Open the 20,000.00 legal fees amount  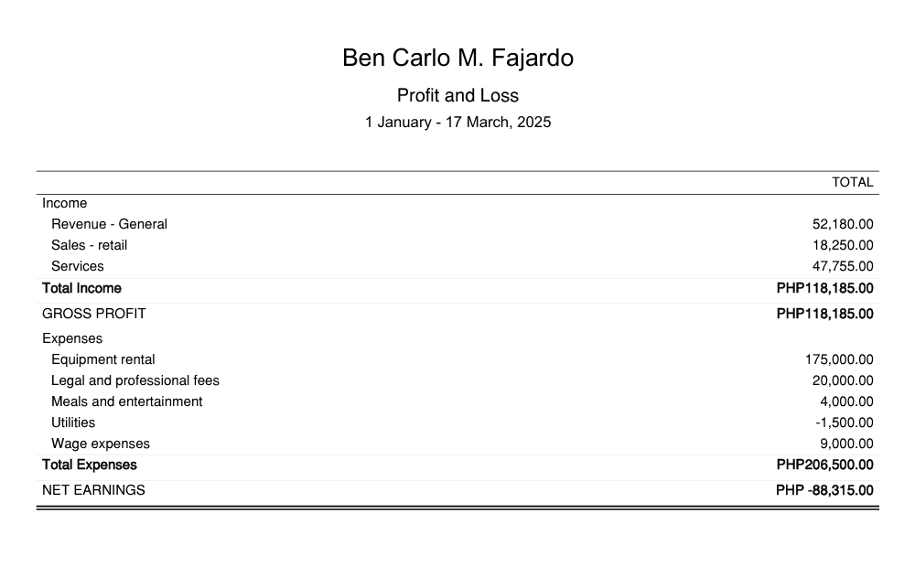point(843,380)
